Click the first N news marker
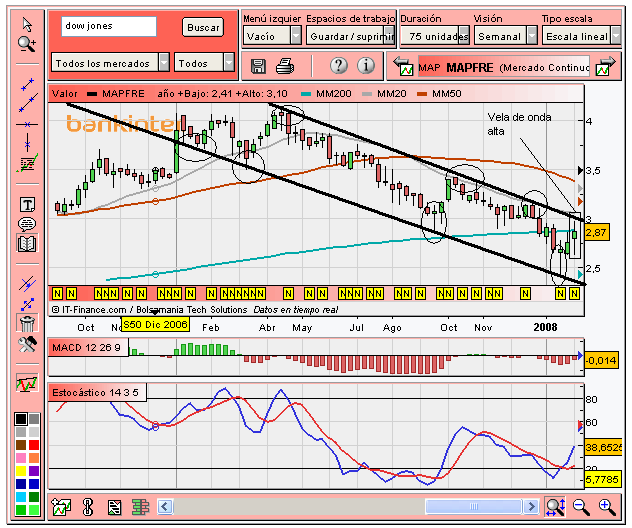632x528 pixels. click(x=58, y=293)
